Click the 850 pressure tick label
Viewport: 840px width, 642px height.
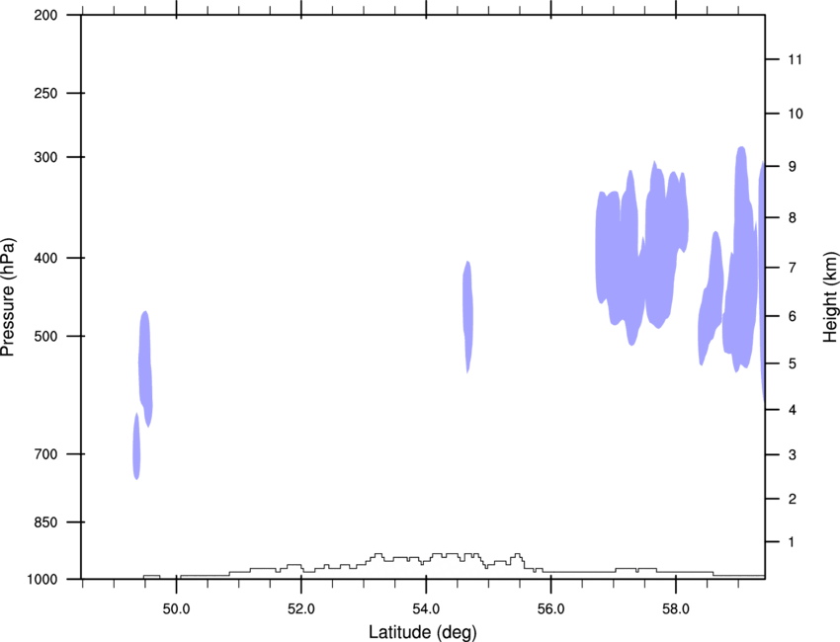(45, 522)
